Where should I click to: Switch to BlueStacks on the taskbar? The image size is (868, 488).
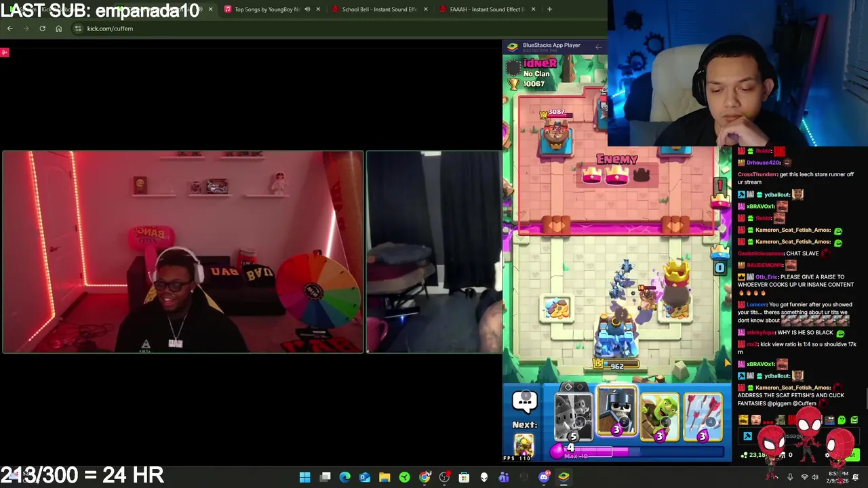pyautogui.click(x=564, y=477)
